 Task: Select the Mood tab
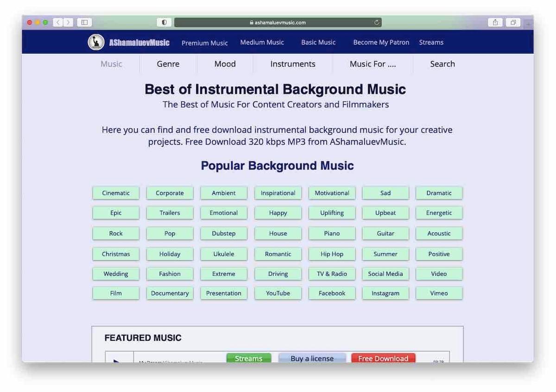(225, 64)
